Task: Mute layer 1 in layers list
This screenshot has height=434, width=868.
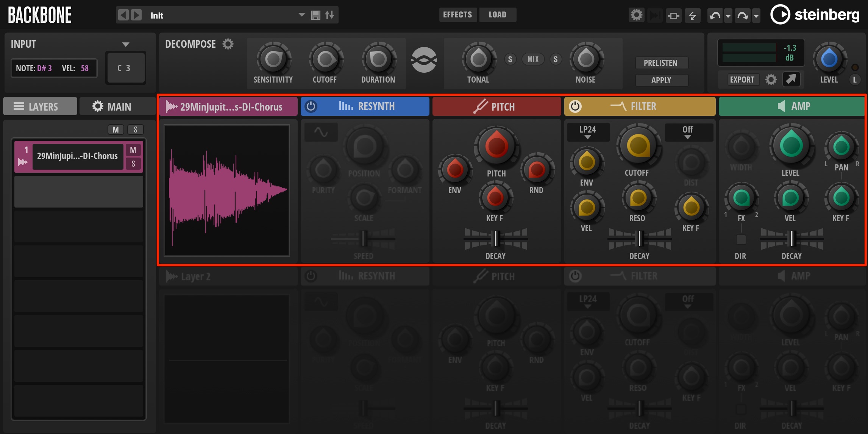Action: click(x=133, y=150)
